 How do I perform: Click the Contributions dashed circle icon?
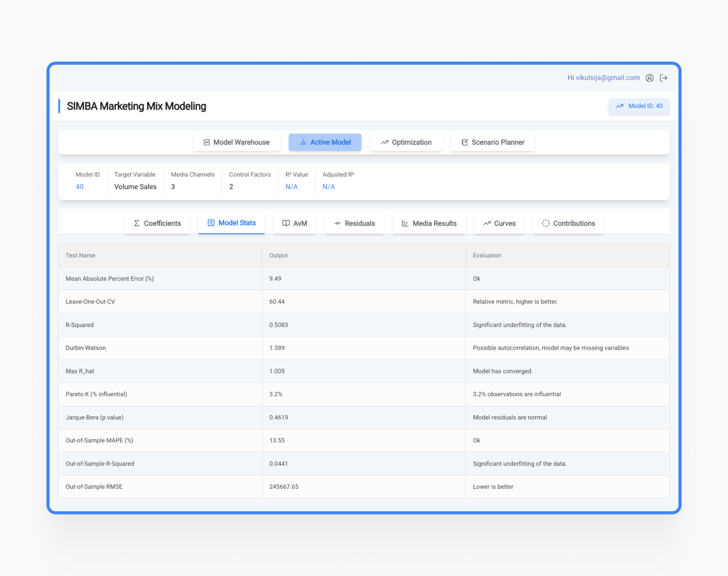[x=546, y=223]
